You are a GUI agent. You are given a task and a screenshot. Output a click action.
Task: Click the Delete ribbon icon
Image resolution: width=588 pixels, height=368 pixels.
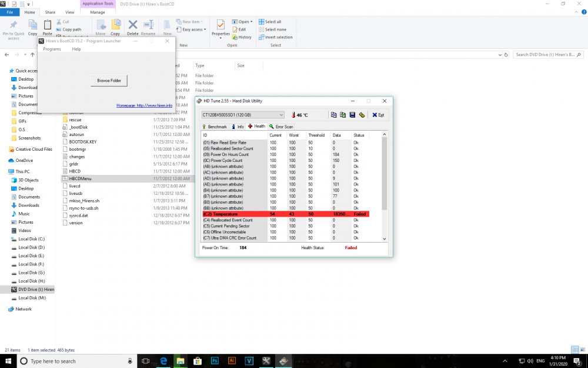pyautogui.click(x=133, y=28)
